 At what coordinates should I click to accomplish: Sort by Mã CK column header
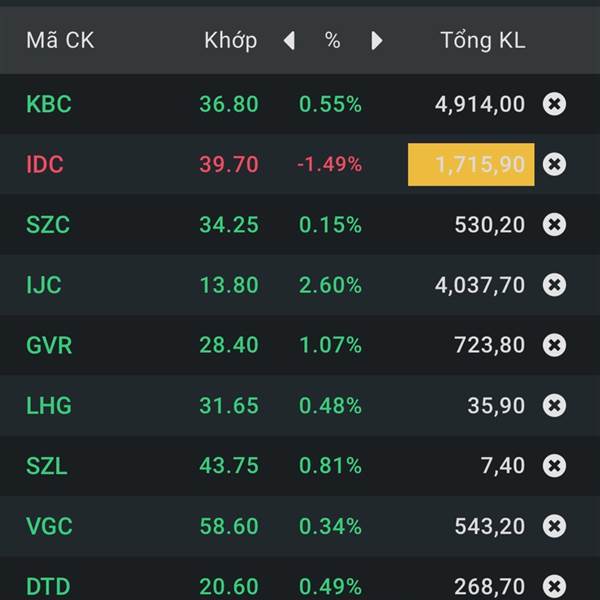[59, 41]
